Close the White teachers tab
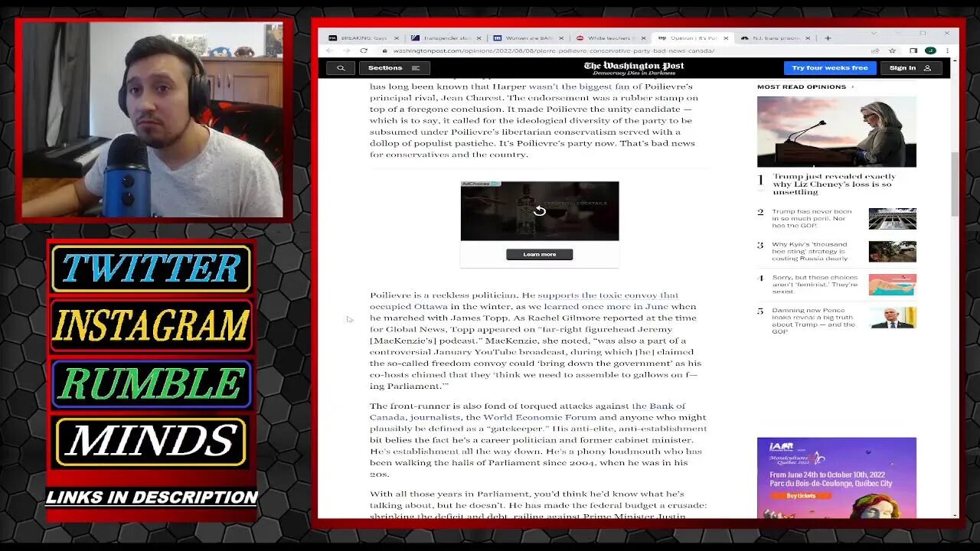This screenshot has height=551, width=980. click(x=644, y=37)
